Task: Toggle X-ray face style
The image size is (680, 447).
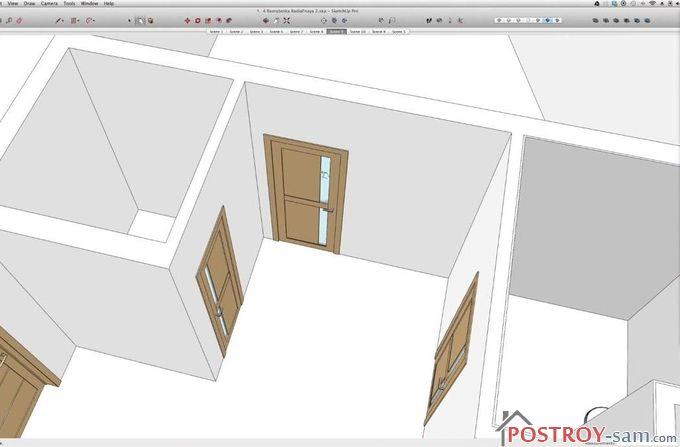Action: tap(597, 20)
